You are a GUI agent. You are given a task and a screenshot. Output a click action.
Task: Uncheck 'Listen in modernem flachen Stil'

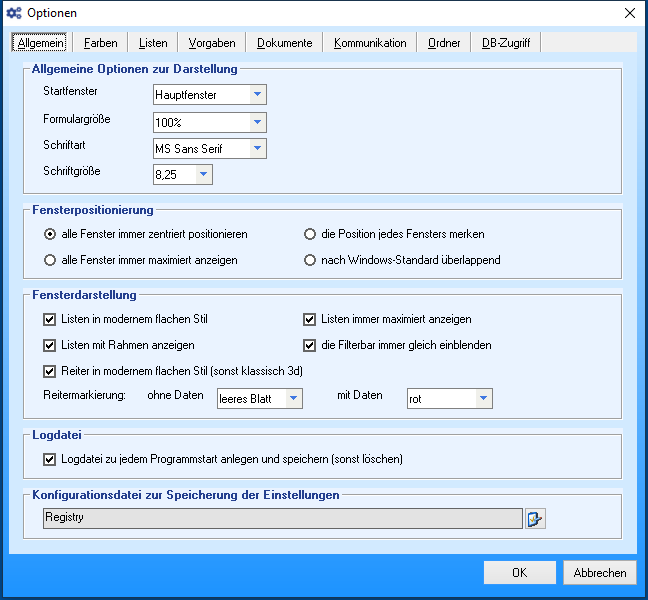[50, 320]
